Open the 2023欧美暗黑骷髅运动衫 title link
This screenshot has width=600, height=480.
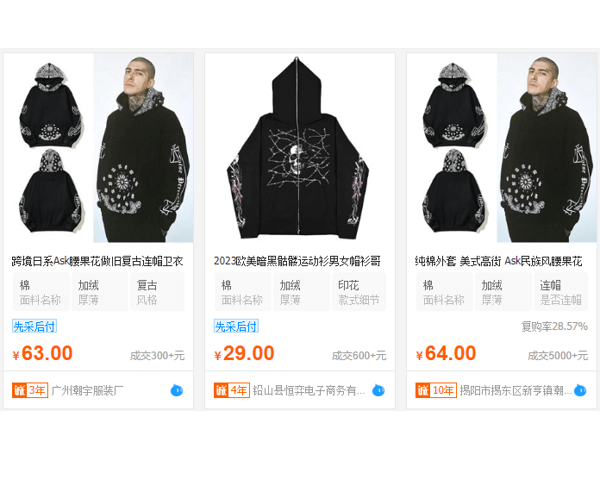pos(297,261)
